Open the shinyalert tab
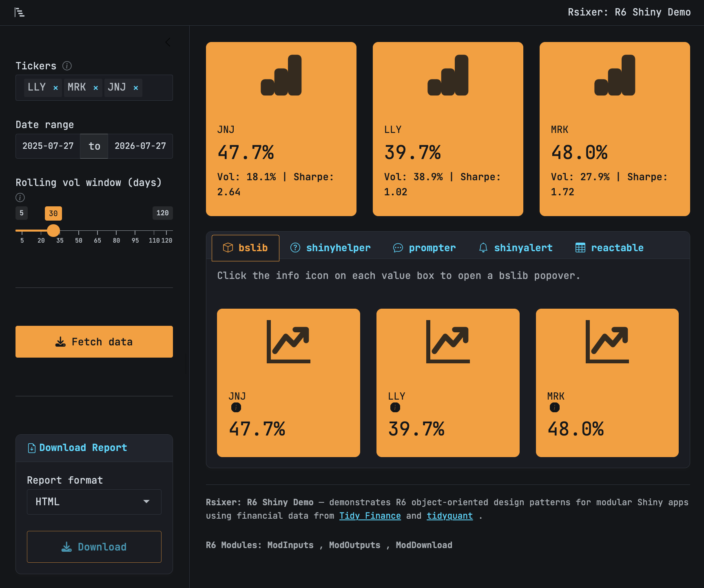Image resolution: width=704 pixels, height=588 pixels. pyautogui.click(x=516, y=248)
